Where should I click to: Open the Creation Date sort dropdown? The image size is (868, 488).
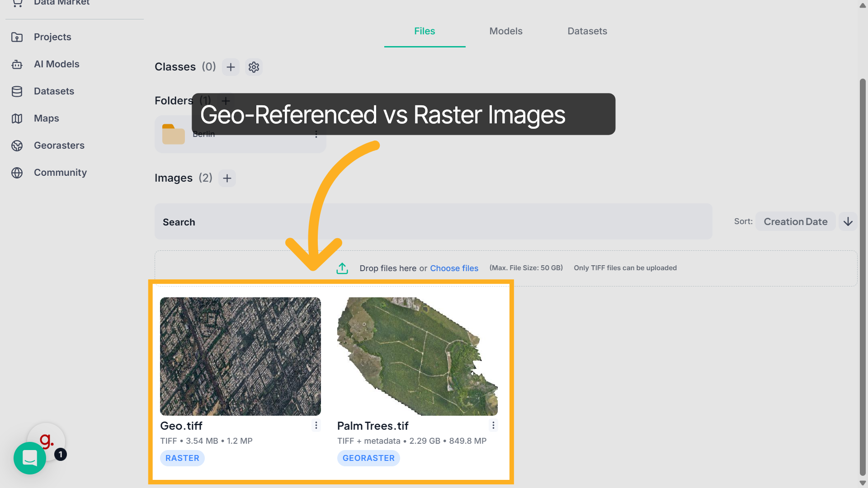795,221
